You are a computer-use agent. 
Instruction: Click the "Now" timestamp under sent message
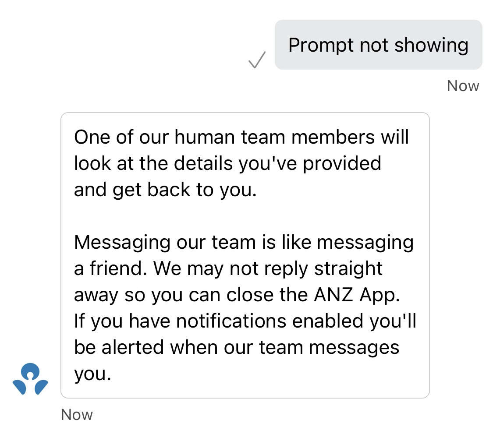pos(463,86)
